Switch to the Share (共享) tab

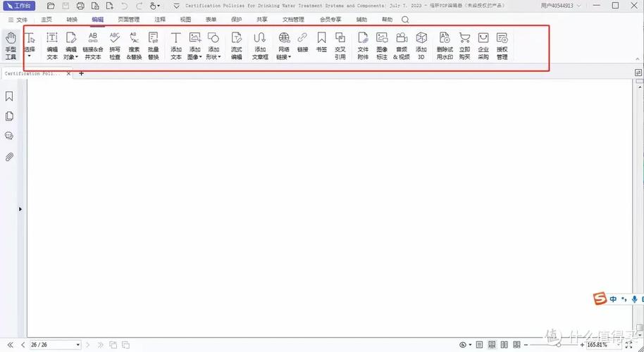(x=262, y=20)
